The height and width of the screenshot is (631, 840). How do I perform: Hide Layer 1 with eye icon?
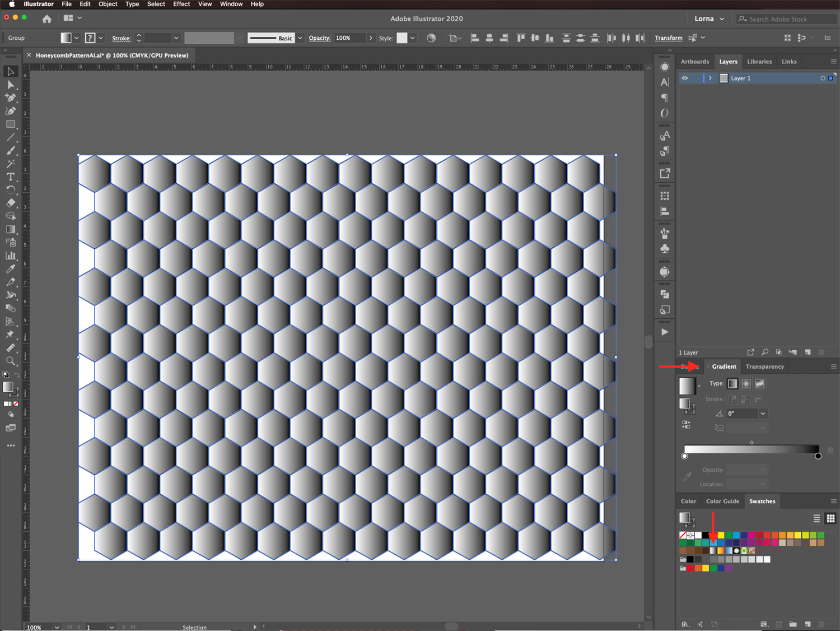(685, 78)
